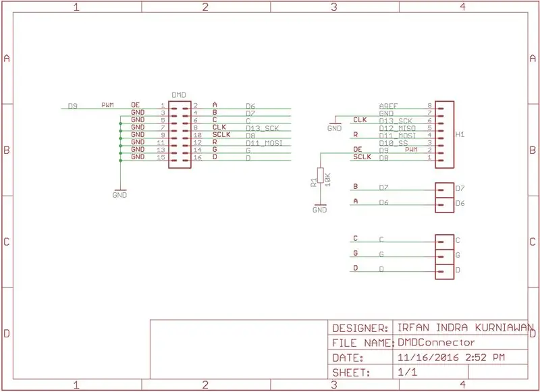This screenshot has height=392, width=540.
Task: Click the CLK label next to DMD pin 8
Action: pos(219,127)
